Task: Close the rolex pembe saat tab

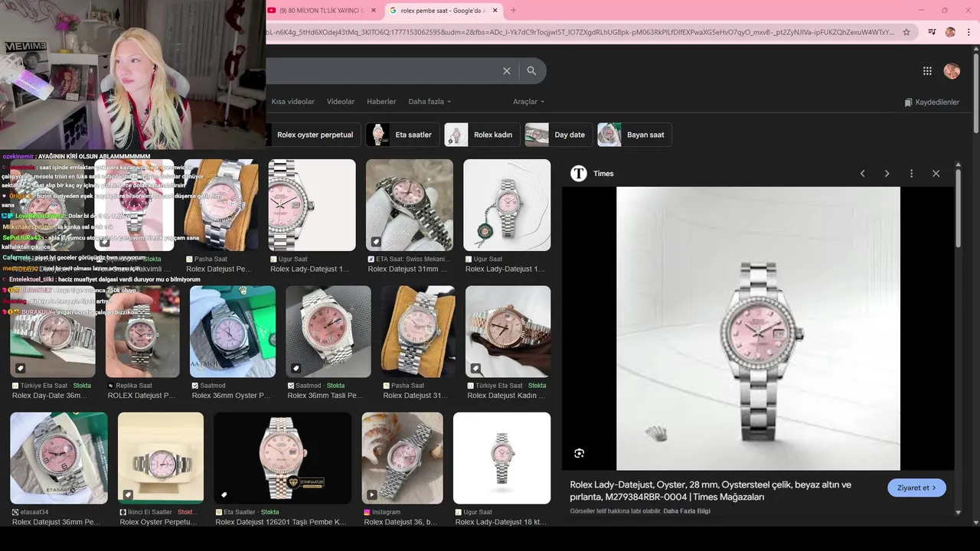Action: (495, 10)
